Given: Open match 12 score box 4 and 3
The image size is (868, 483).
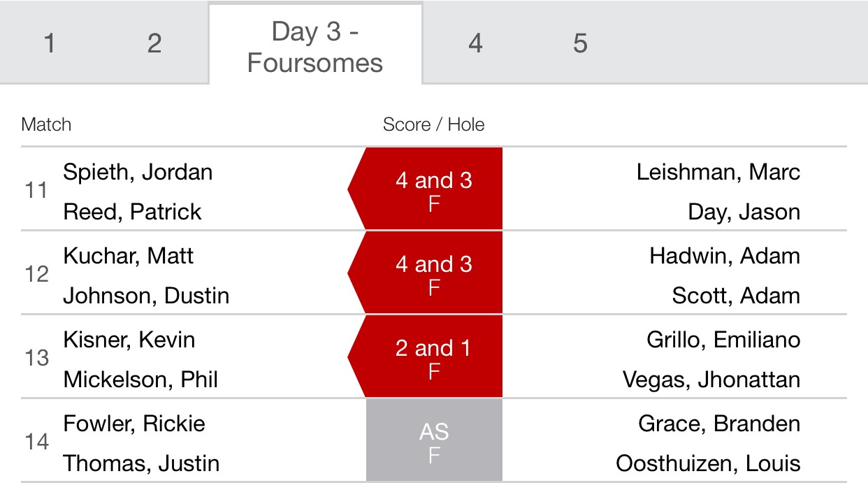Looking at the screenshot, I should tap(426, 273).
